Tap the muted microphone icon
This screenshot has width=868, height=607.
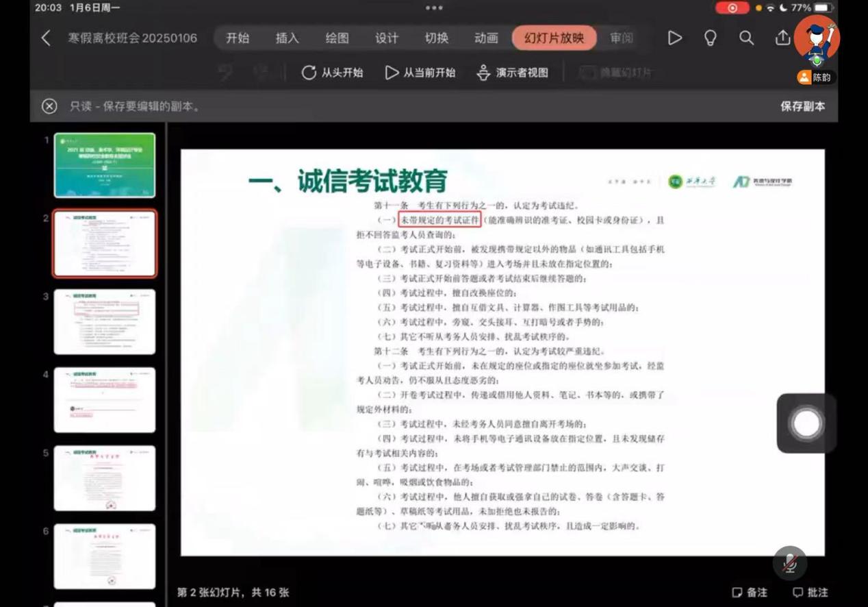coord(790,564)
